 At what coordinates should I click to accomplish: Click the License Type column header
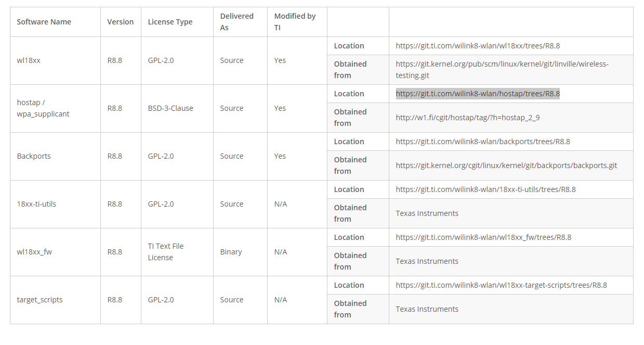170,22
